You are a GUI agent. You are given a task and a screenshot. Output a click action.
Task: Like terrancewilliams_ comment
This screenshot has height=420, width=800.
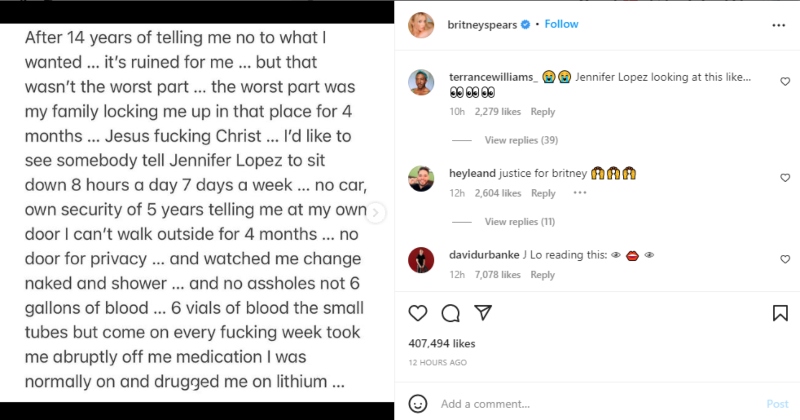tap(784, 82)
